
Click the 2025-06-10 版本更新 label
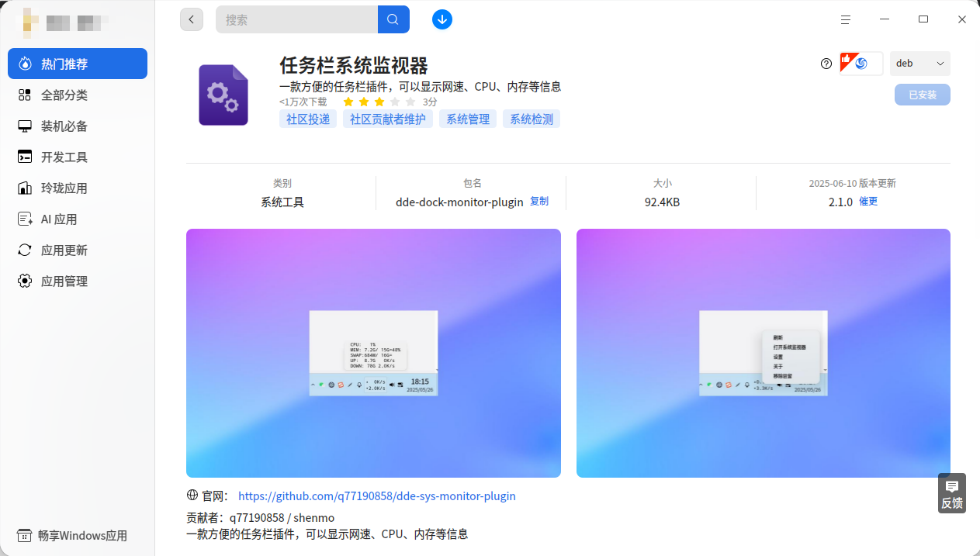coord(853,184)
